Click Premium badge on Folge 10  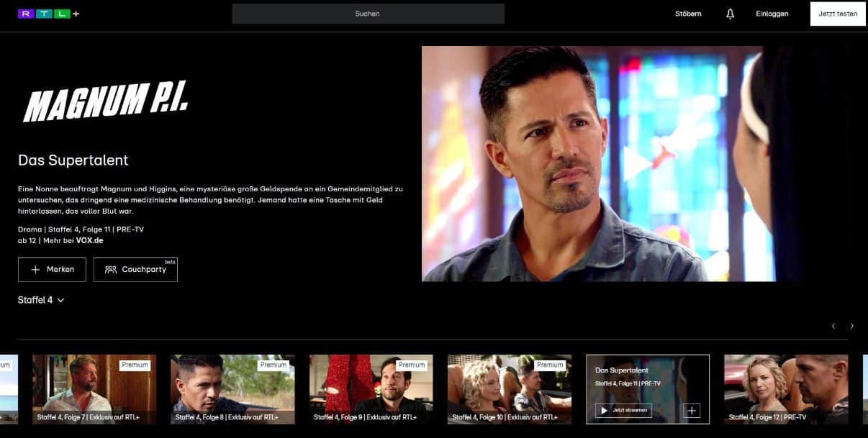(x=550, y=365)
